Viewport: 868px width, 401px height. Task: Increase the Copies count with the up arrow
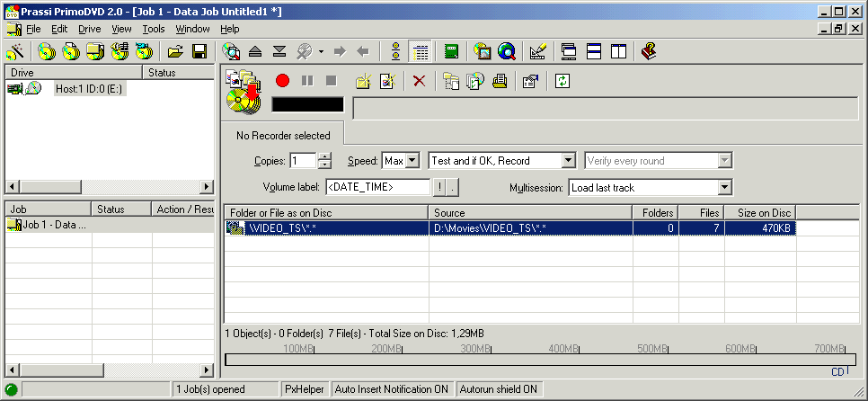(x=324, y=156)
